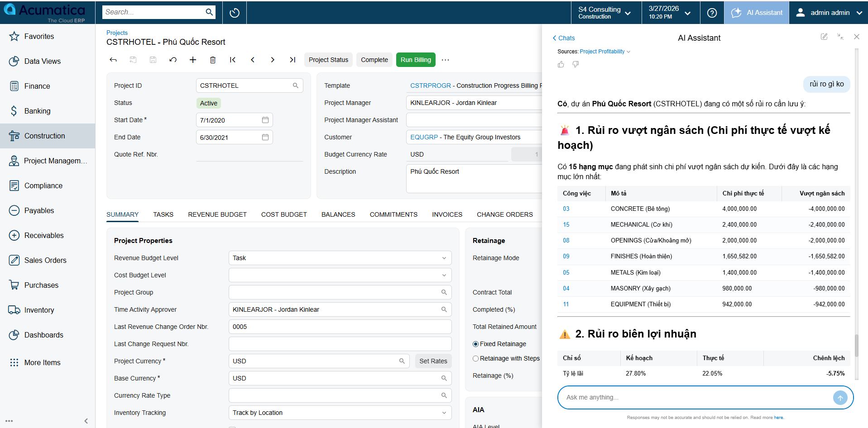
Task: Open the CSTRPROGR template link
Action: (x=431, y=86)
